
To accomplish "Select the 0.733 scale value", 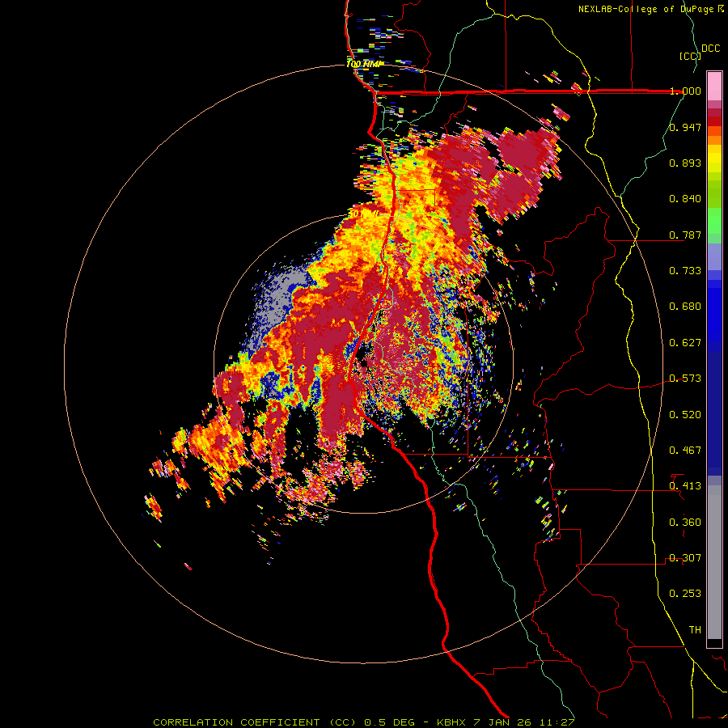I will pos(685,271).
